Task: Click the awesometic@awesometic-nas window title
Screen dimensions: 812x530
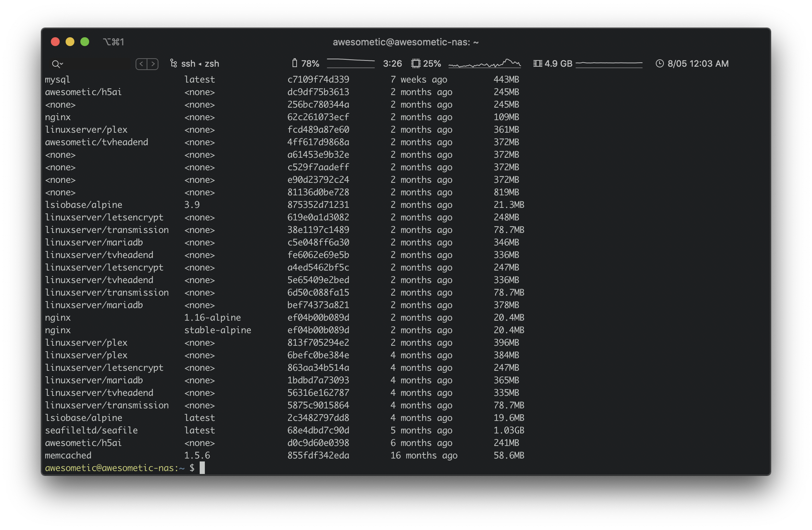Action: pyautogui.click(x=405, y=42)
